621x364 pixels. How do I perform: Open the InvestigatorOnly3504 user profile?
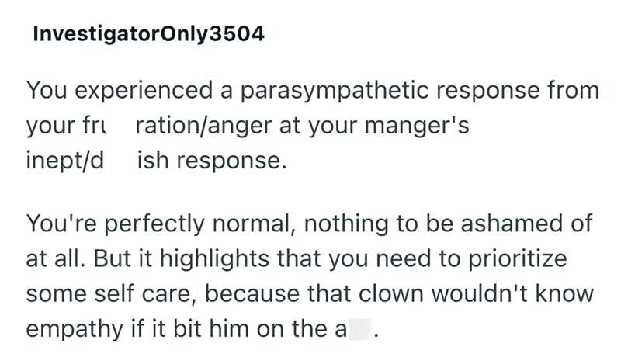[143, 37]
